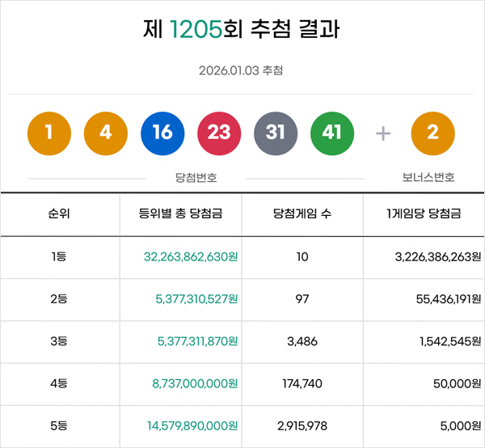
Task: Click the 순위 column header
Action: coord(59,214)
